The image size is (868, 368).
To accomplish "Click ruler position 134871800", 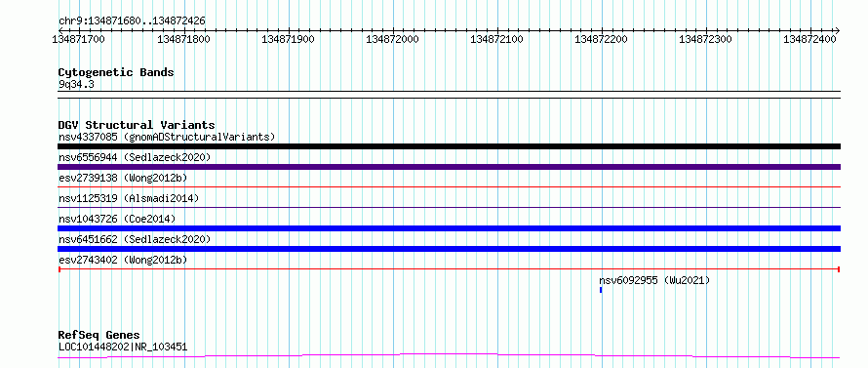I will tap(183, 40).
